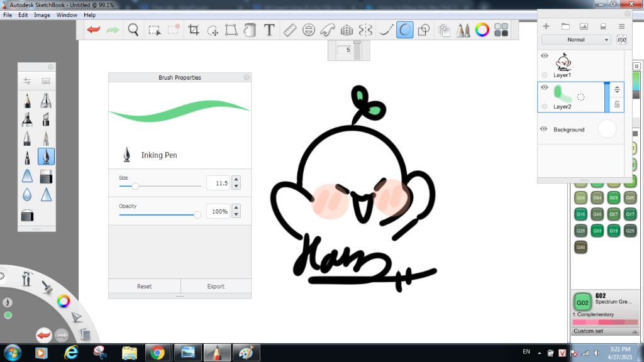Open the Brush Palette pencils icon
The height and width of the screenshot is (362, 644).
coord(463,30)
